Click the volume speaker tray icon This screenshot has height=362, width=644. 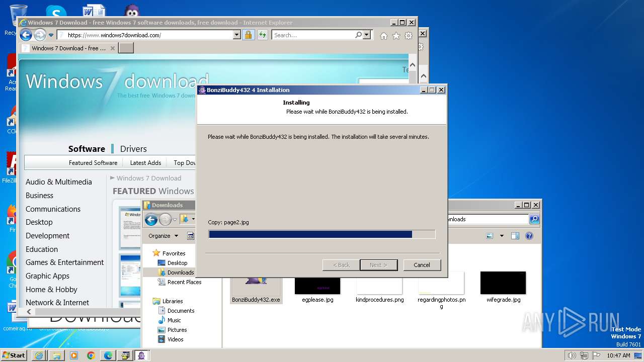click(x=572, y=355)
